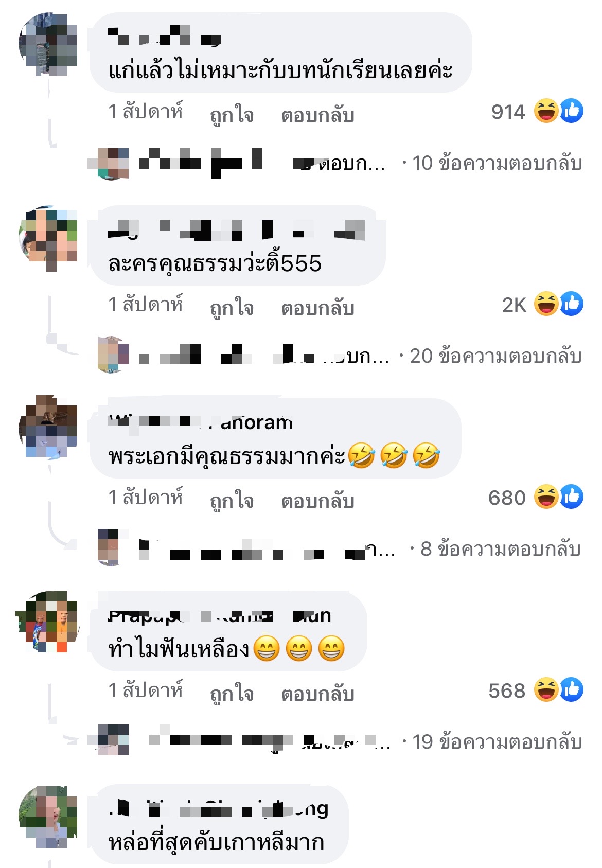Viewport: 602px width, 868px height.
Task: Open the profile picture of the top commenter
Action: pos(48,44)
